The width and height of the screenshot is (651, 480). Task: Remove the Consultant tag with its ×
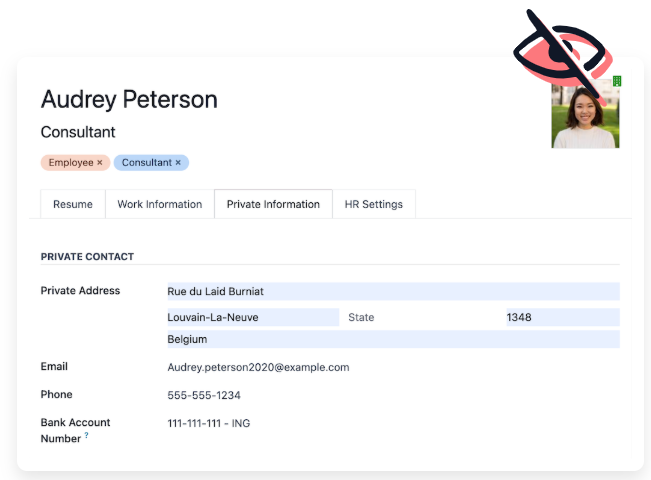click(x=178, y=162)
